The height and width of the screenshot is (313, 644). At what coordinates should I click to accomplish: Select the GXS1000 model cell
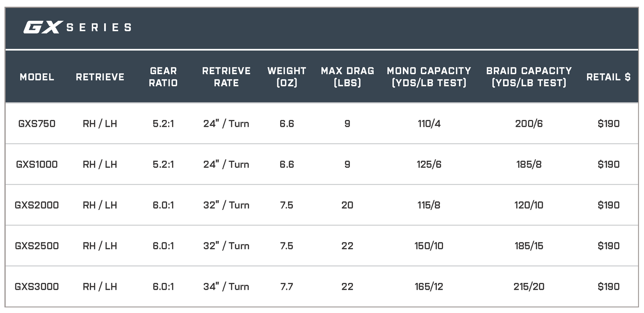pyautogui.click(x=37, y=165)
